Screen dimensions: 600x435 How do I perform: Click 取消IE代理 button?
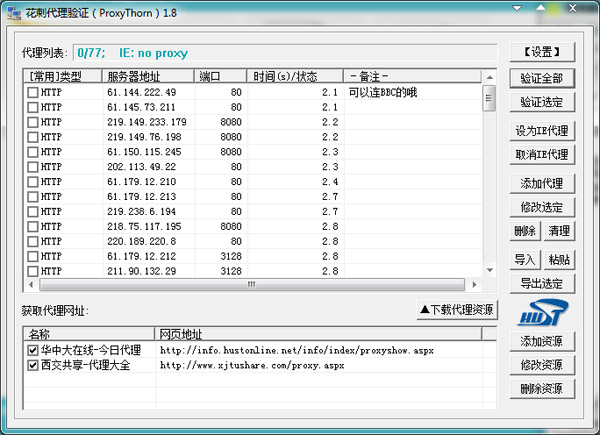541,155
